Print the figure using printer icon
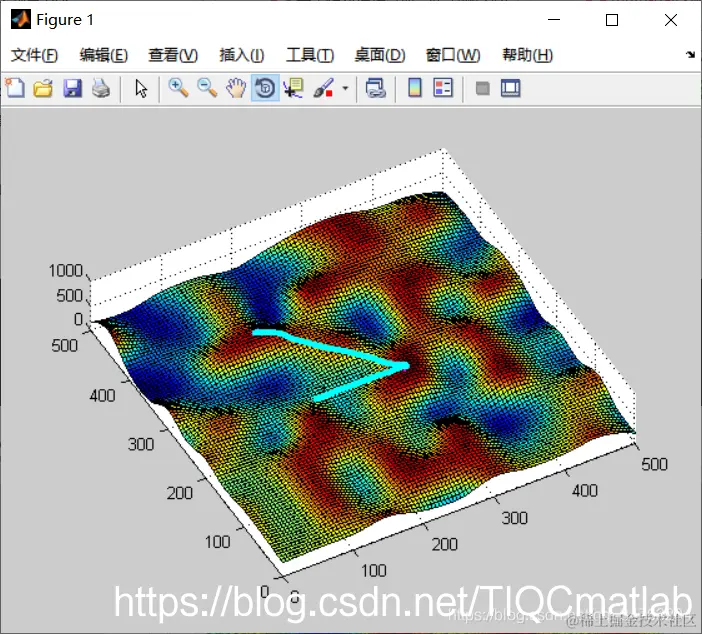Image resolution: width=702 pixels, height=634 pixels. coord(101,88)
